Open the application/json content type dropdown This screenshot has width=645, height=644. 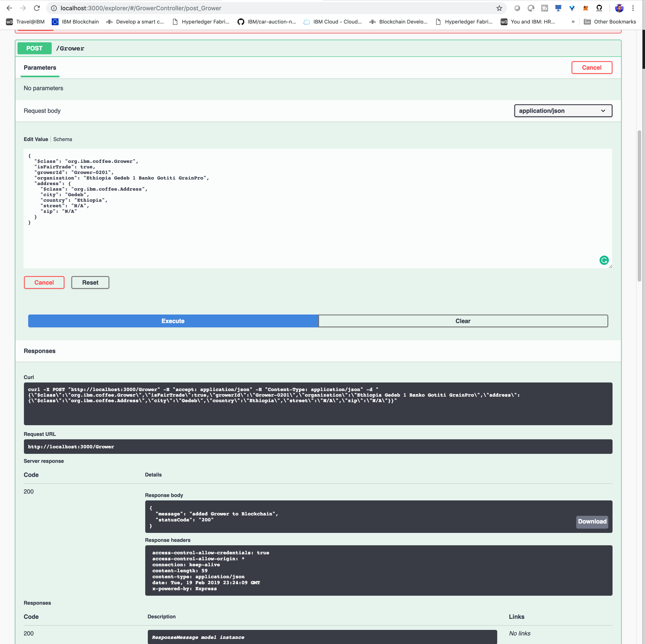tap(563, 110)
